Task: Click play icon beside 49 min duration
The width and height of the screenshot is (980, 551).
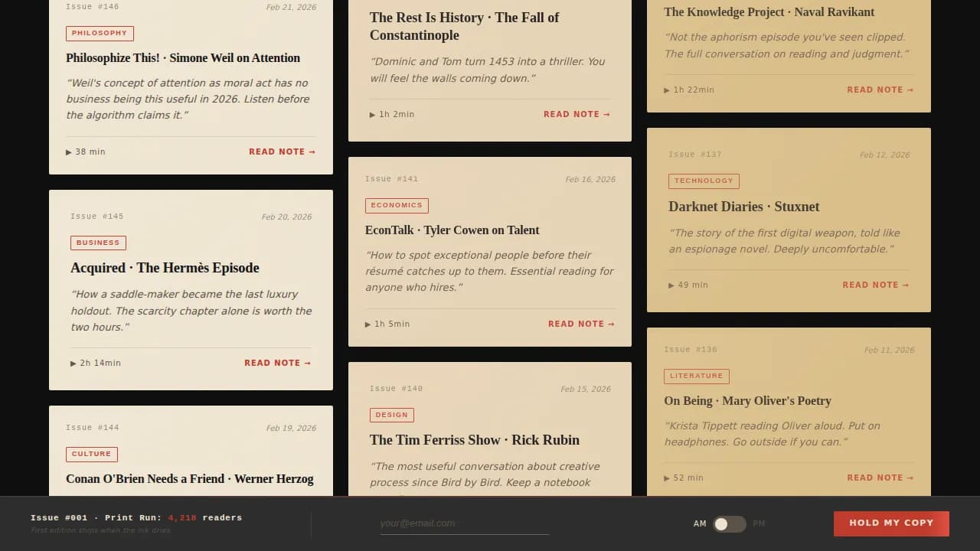Action: coord(671,285)
